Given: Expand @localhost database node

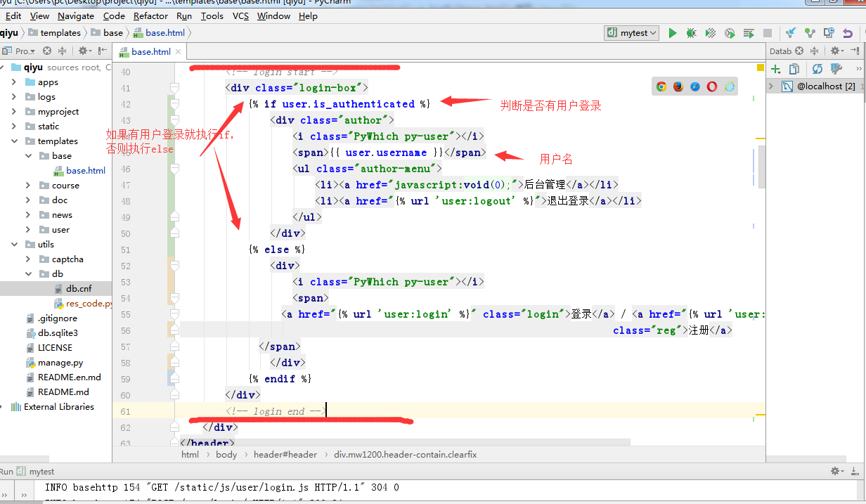Looking at the screenshot, I should 771,86.
